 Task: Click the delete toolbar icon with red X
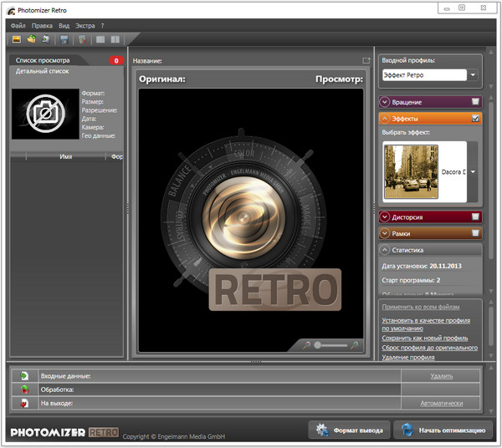pyautogui.click(x=82, y=39)
